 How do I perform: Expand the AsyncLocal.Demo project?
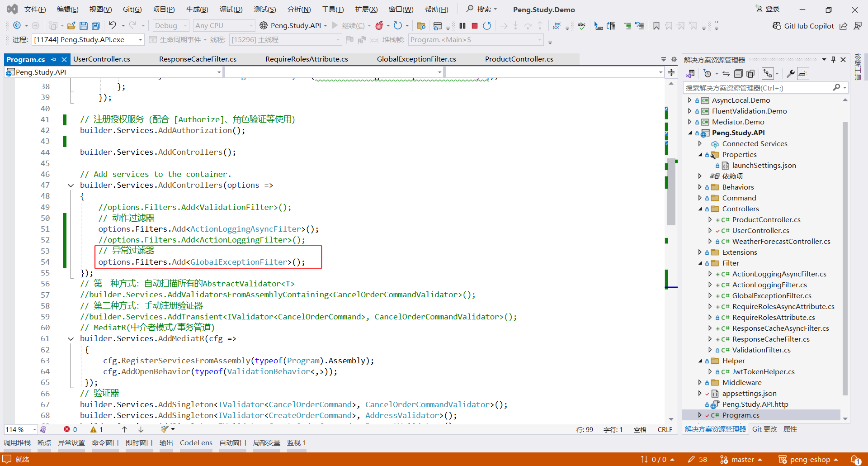coord(689,100)
